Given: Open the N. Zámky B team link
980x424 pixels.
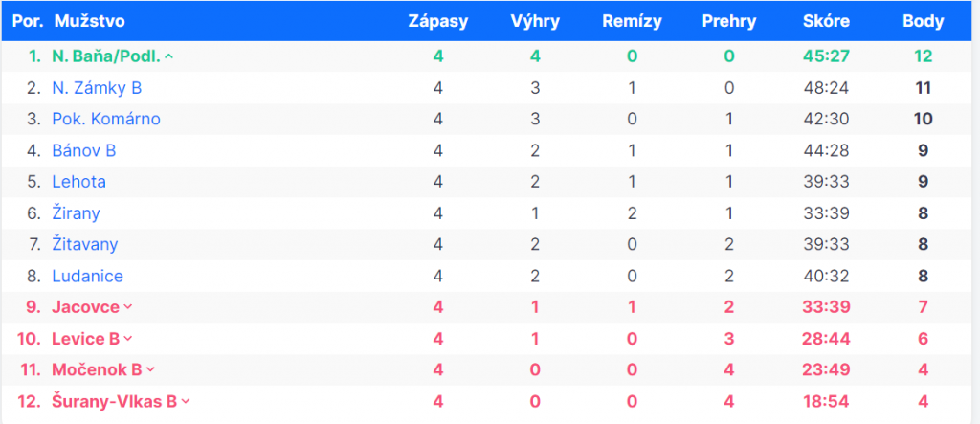Looking at the screenshot, I should point(97,88).
